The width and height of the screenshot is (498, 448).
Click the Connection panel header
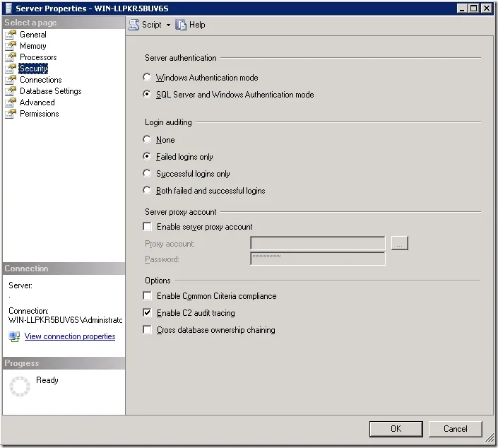point(64,269)
